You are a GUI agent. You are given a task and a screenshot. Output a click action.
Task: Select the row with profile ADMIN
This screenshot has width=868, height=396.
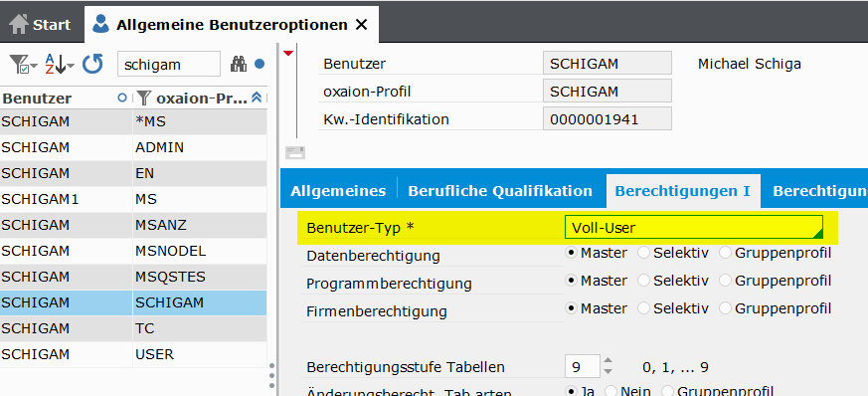pos(133,148)
